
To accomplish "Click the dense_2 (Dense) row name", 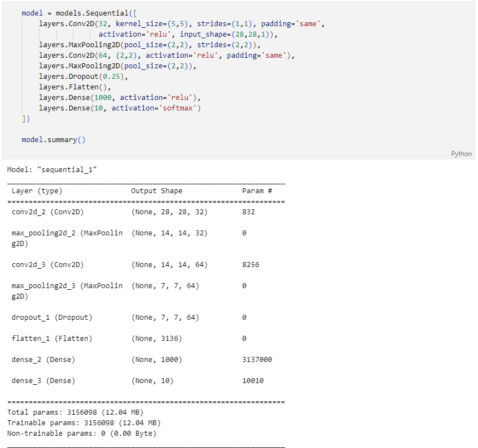I will click(43, 360).
